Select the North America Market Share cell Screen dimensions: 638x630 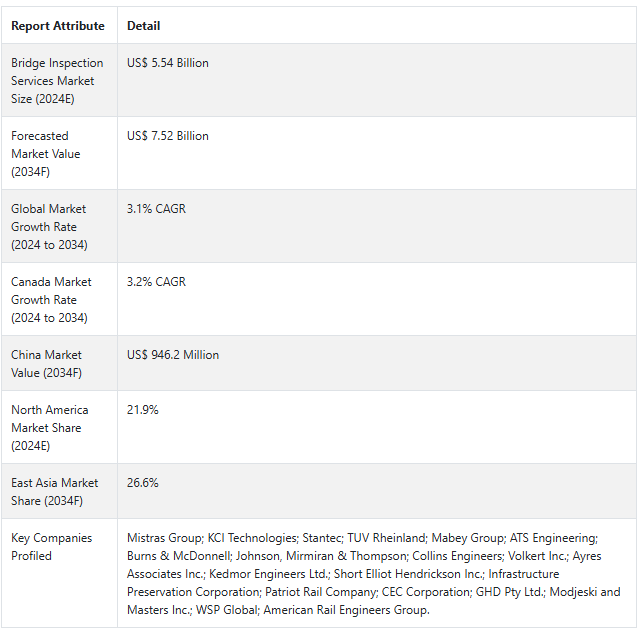(58, 428)
